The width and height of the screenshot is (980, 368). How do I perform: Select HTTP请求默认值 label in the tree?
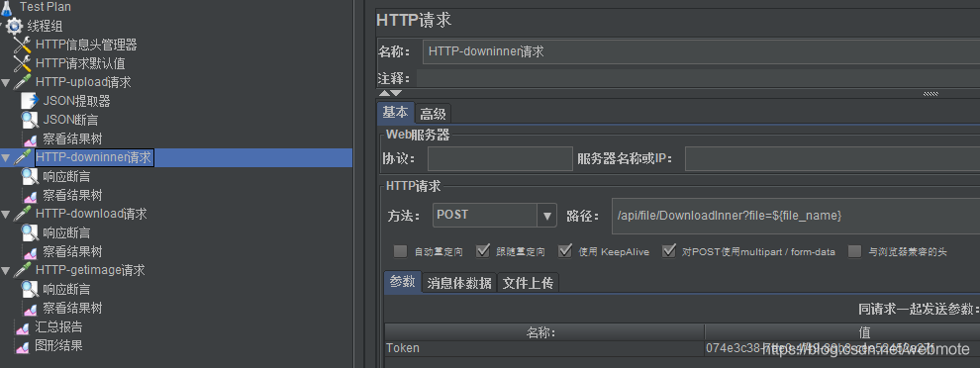tap(80, 63)
